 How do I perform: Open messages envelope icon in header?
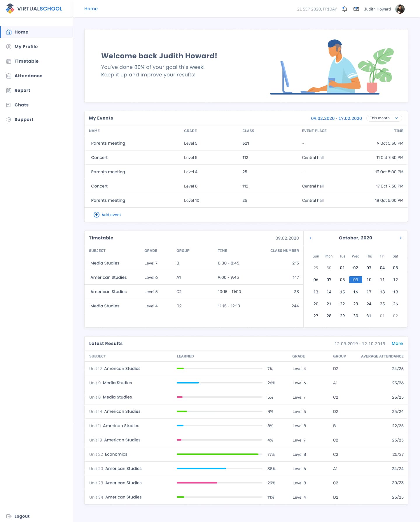pos(356,9)
